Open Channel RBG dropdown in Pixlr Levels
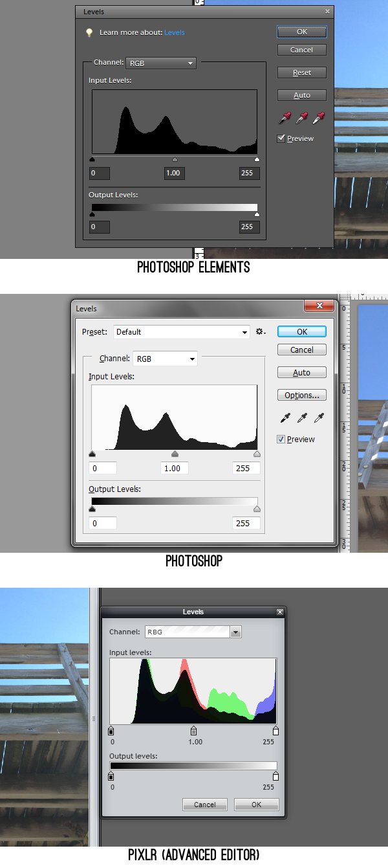 coord(193,632)
